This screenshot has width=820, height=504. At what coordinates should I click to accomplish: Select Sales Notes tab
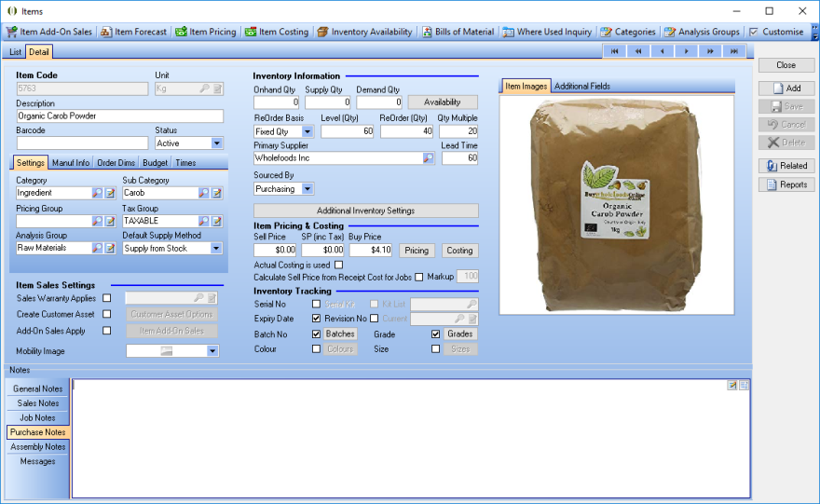(x=37, y=403)
